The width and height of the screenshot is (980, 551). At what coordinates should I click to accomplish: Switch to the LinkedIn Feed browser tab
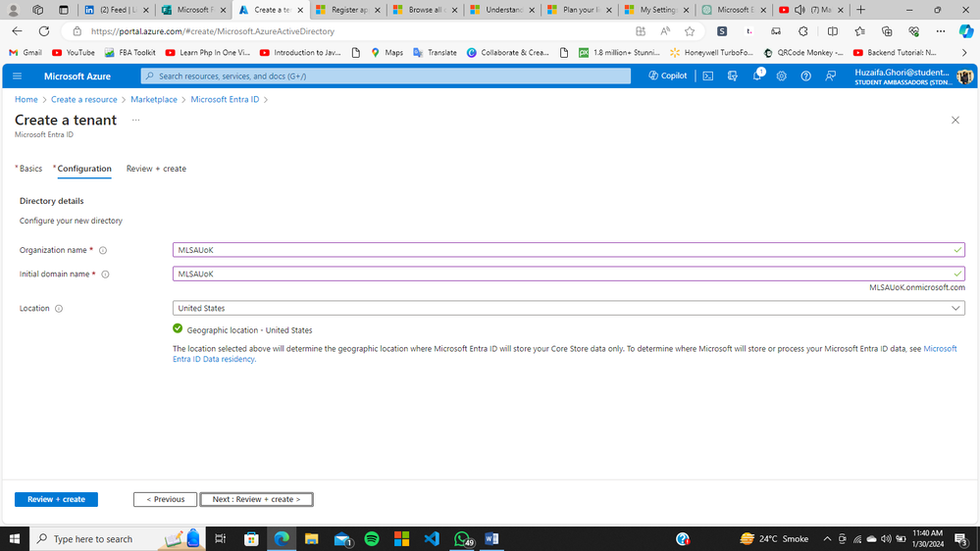click(117, 10)
